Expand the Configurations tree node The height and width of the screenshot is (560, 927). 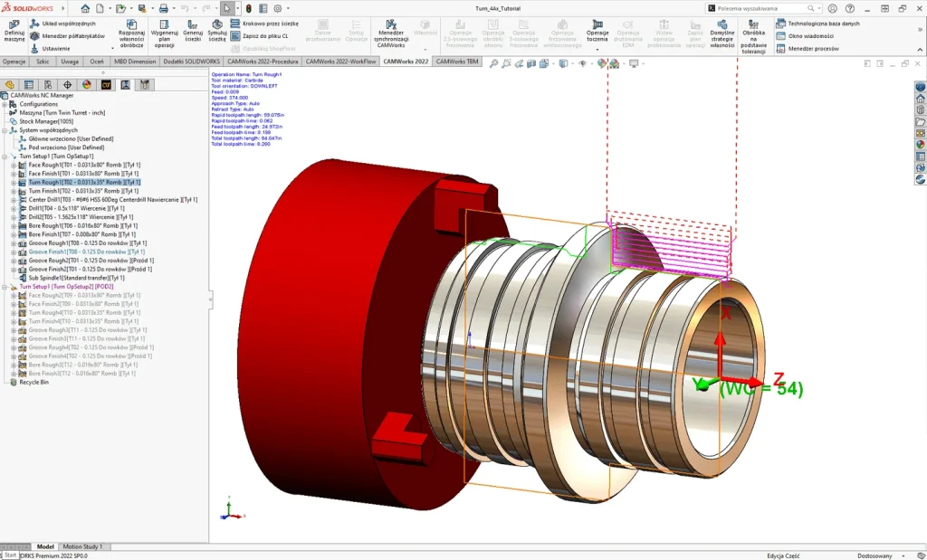point(5,104)
